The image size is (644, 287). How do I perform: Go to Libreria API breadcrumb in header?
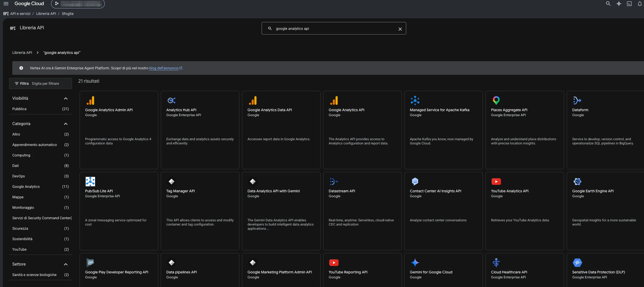tap(46, 14)
